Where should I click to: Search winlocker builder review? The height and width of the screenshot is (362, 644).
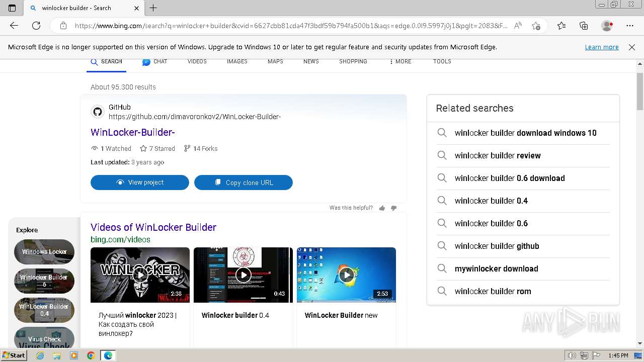point(523,156)
